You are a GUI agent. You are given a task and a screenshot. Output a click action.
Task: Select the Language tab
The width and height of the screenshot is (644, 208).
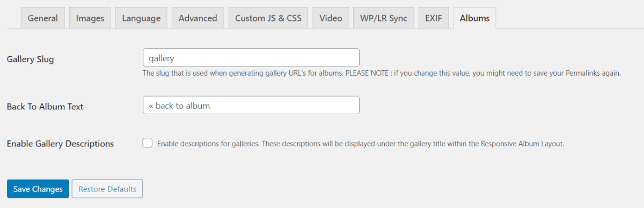(141, 18)
